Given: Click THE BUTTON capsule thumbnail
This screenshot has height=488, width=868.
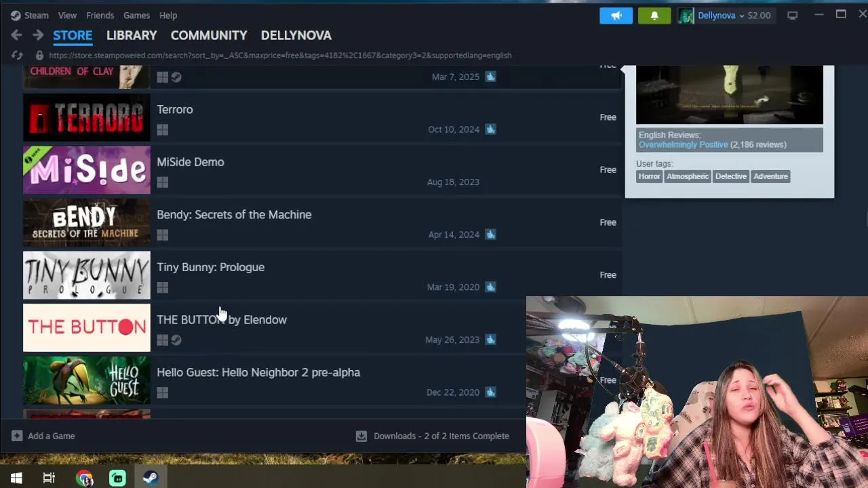Looking at the screenshot, I should 87,328.
